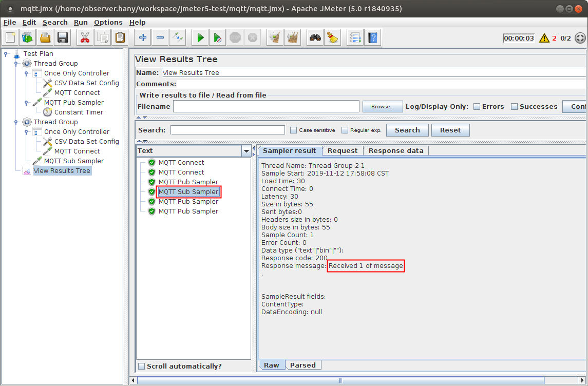Screen dimensions: 588x386
Task: Collapse all nodes with minus icon
Action: 160,37
